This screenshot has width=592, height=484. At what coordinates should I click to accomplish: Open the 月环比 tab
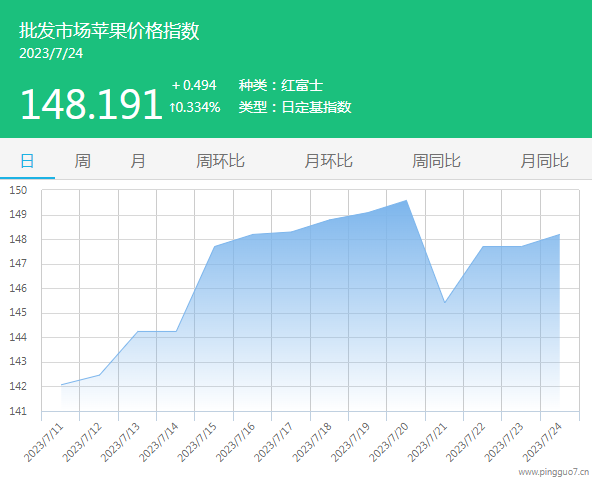328,161
